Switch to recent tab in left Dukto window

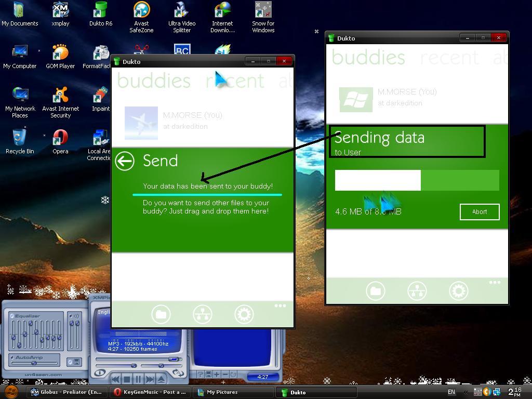[235, 81]
